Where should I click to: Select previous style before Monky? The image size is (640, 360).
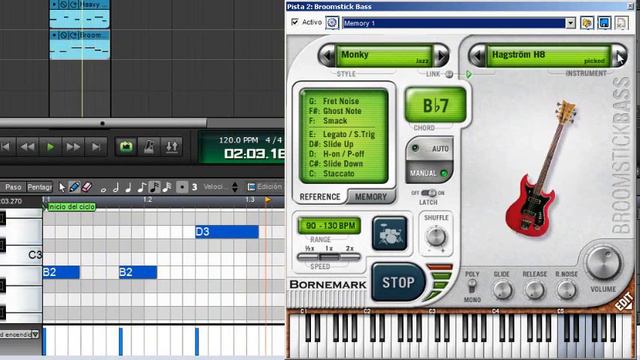(x=327, y=56)
